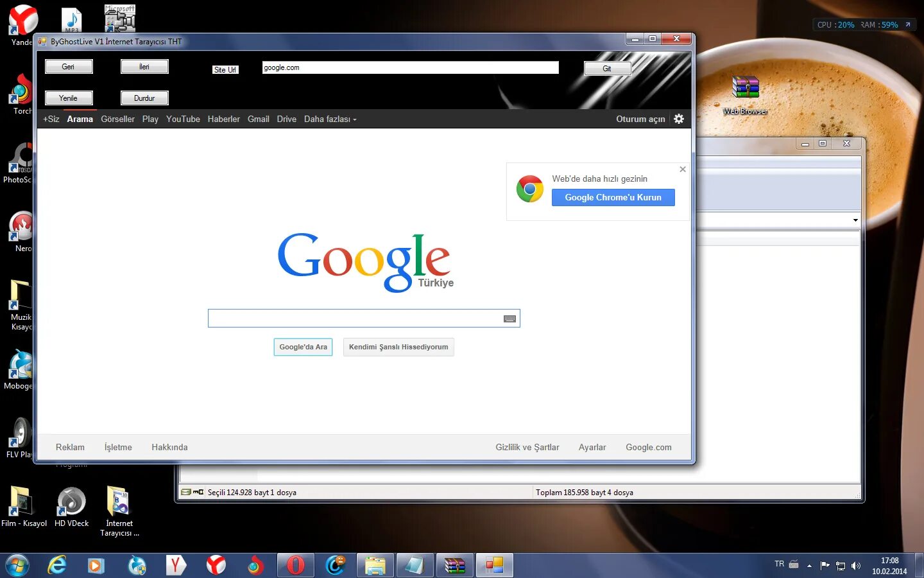Open the clock showing 17:08
The width and height of the screenshot is (924, 578).
click(889, 566)
